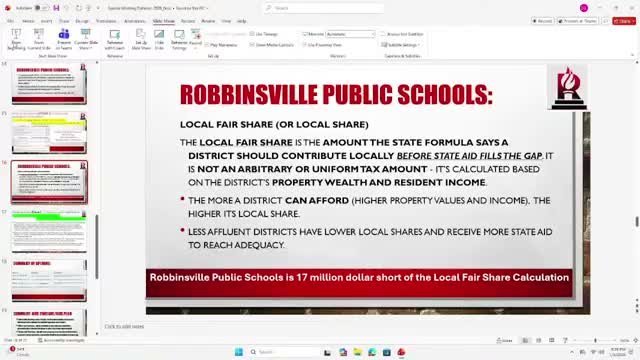Open Set Up Slide Show
This screenshot has height=360, width=640.
(x=141, y=40)
